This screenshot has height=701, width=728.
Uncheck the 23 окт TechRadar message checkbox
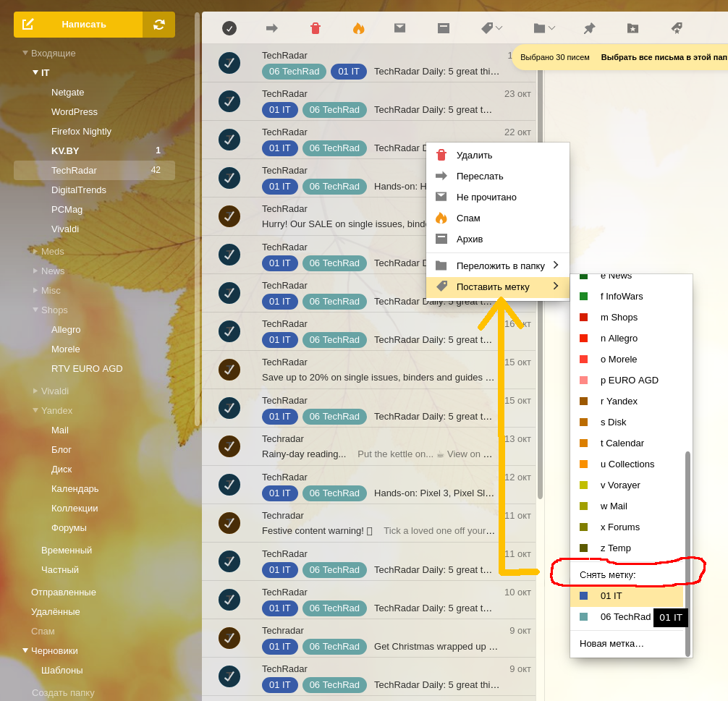click(229, 101)
